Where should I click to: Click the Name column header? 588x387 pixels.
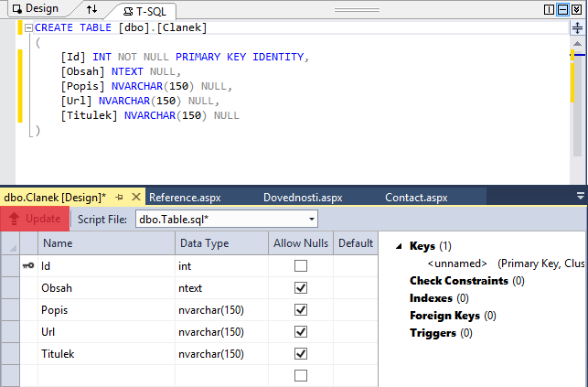[x=106, y=243]
